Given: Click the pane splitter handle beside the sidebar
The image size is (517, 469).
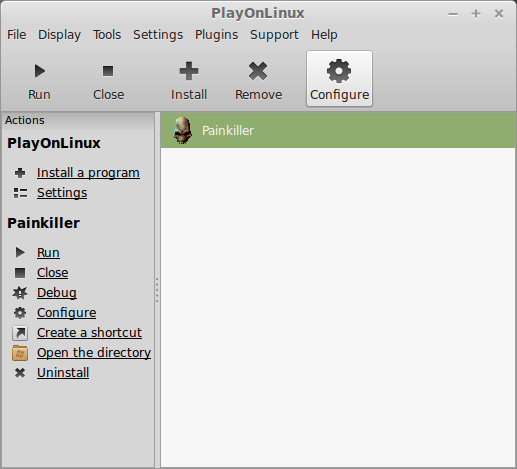Looking at the screenshot, I should tap(157, 290).
